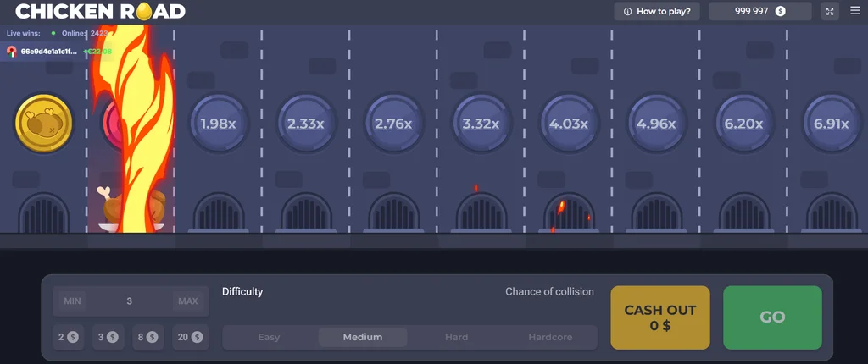This screenshot has height=364, width=868.
Task: Open the hamburger menu icon
Action: [x=855, y=11]
